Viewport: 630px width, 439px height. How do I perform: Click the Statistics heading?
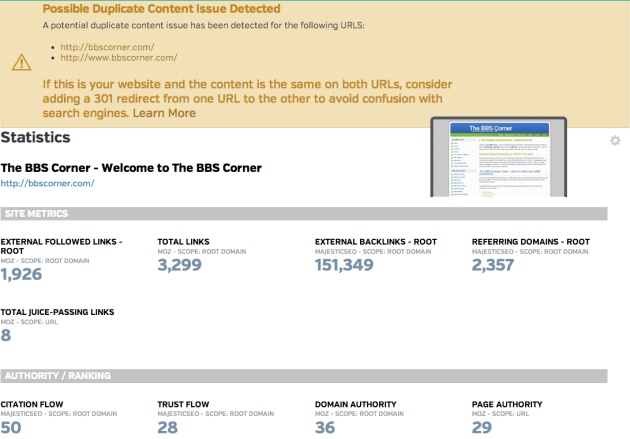point(35,137)
